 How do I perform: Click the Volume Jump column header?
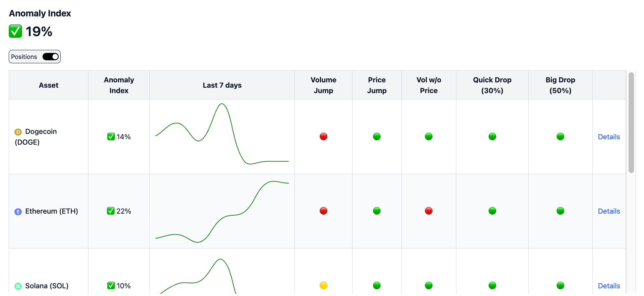pyautogui.click(x=323, y=85)
